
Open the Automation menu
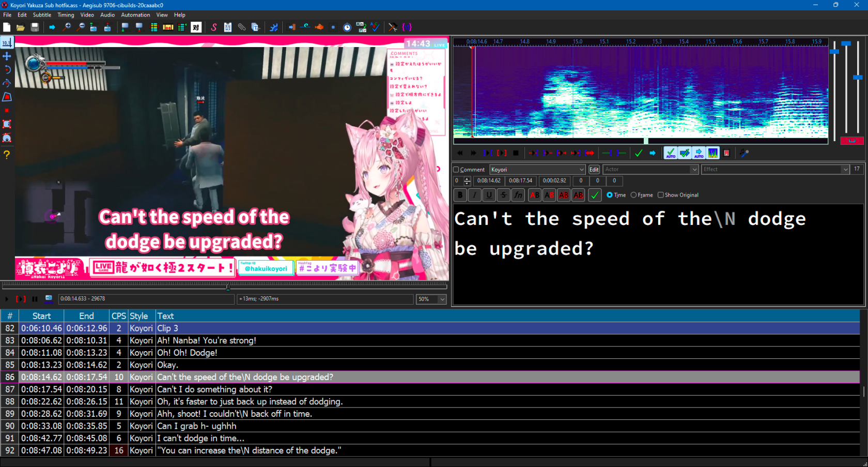[x=135, y=15]
